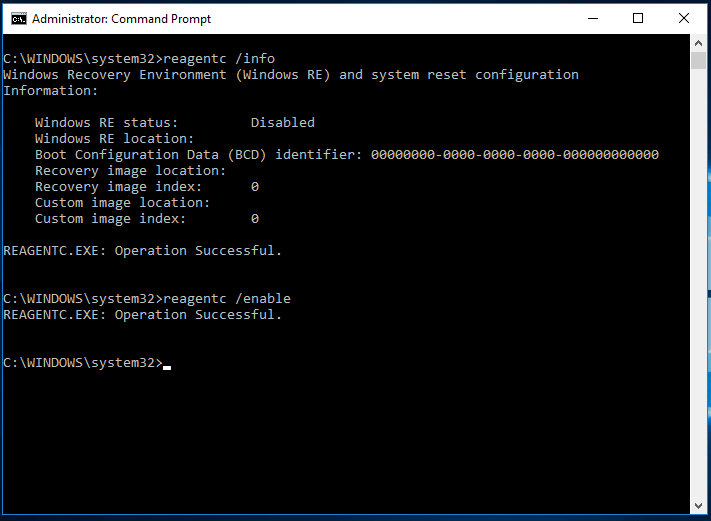711x521 pixels.
Task: Click the BCD identifier zeros value
Action: [514, 155]
